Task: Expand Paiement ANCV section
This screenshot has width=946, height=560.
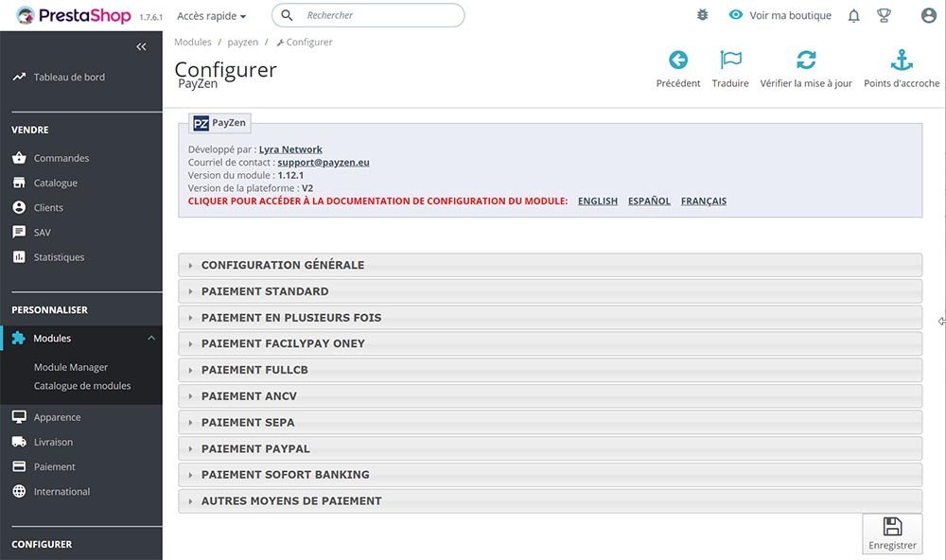Action: [x=550, y=395]
